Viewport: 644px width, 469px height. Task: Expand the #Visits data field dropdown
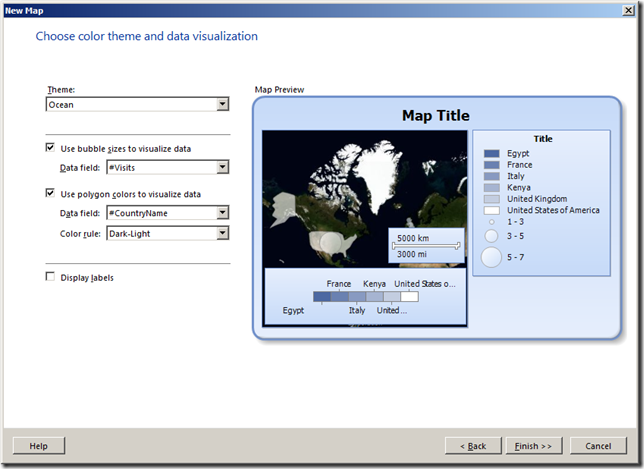[168, 167]
